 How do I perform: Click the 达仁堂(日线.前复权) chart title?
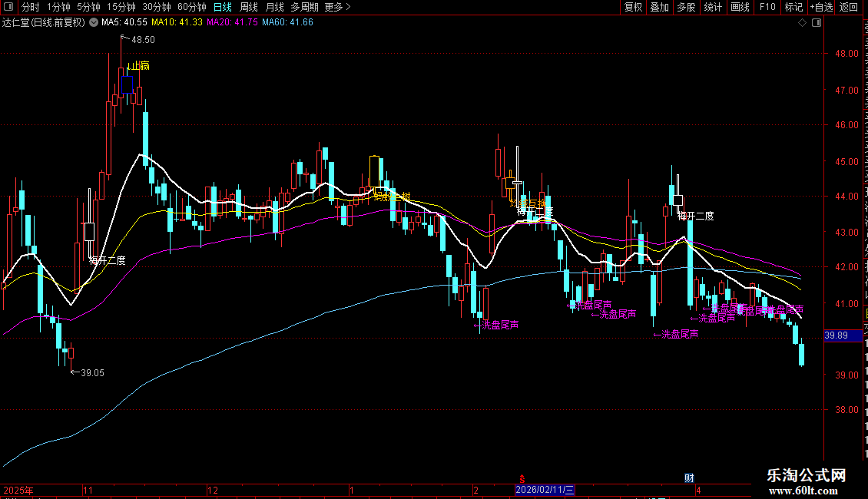[44, 22]
